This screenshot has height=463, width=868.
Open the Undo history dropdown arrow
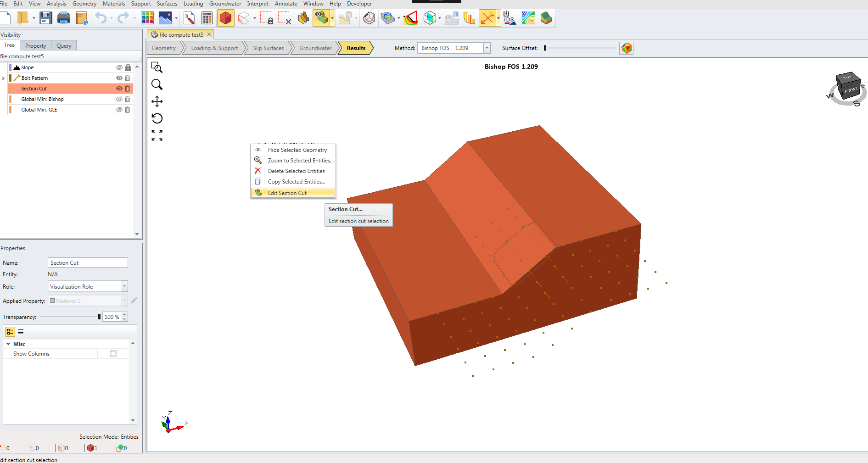tap(112, 18)
